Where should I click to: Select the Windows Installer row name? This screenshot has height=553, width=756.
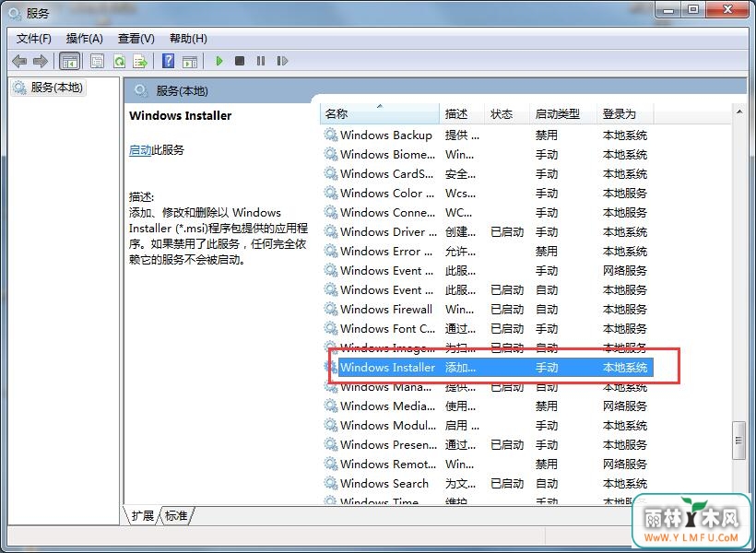[387, 368]
